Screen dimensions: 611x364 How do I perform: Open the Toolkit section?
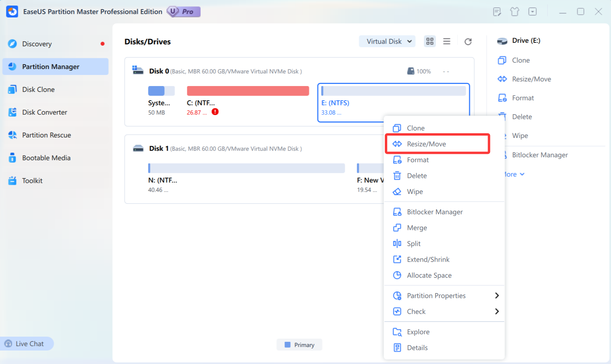56,180
